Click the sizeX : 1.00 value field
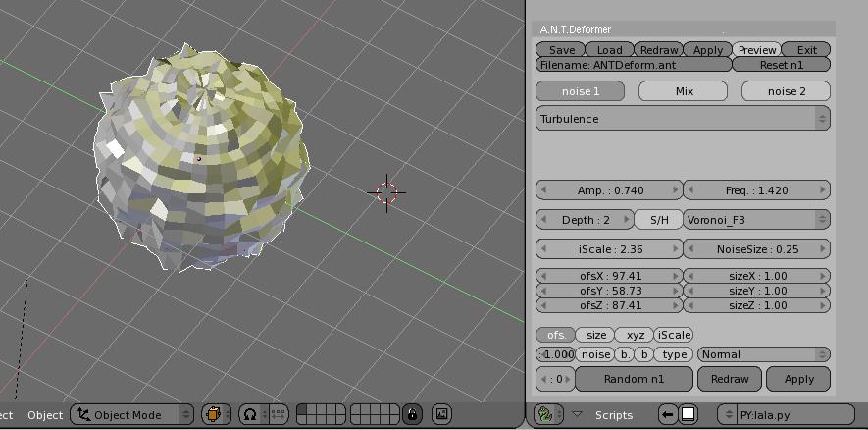 point(757,276)
